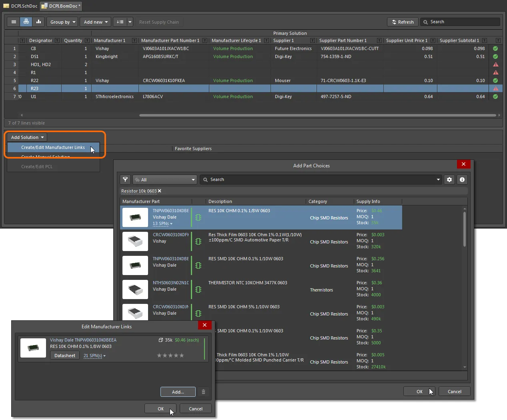Click the Supply Info column header

coord(378,201)
